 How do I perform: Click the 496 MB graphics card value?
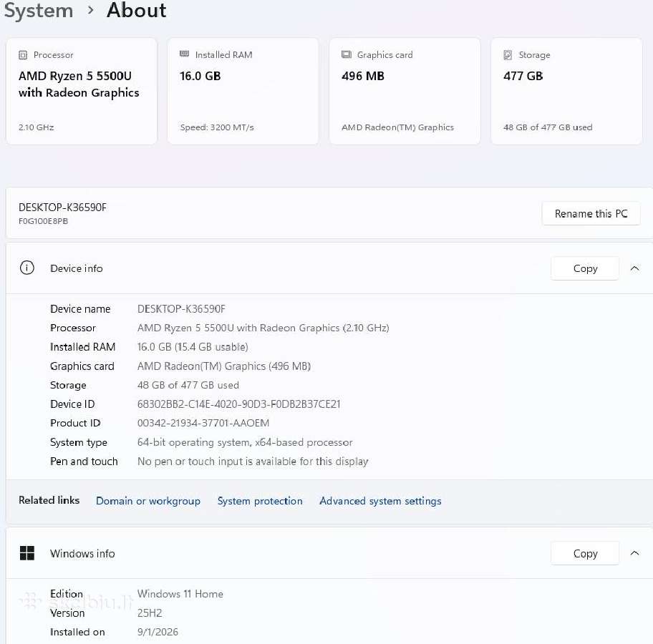[363, 76]
